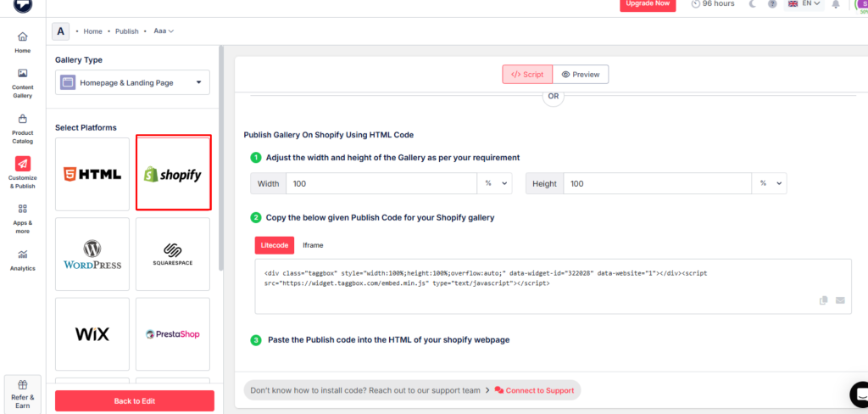Viewport: 868px width, 414px height.
Task: Open the EN language selector
Action: [x=804, y=4]
